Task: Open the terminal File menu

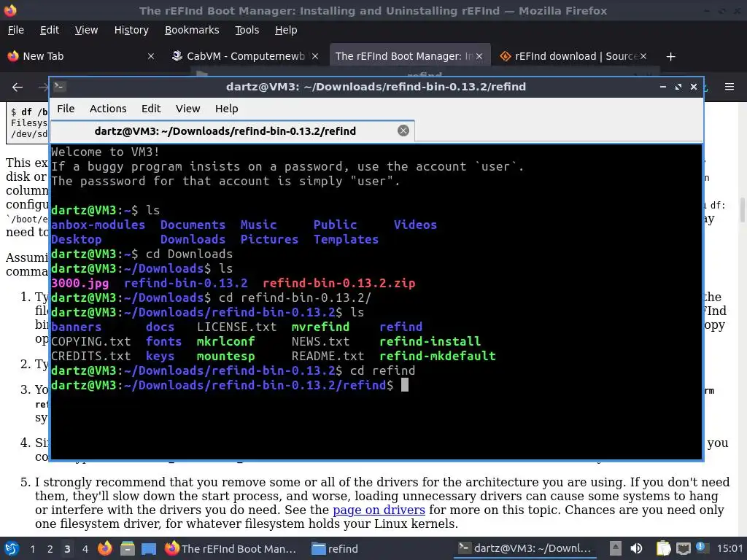Action: [66, 109]
